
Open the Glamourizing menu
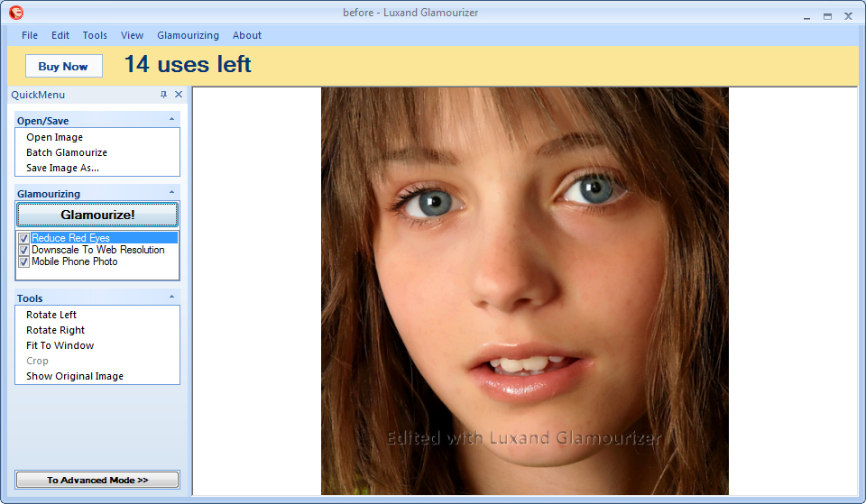(188, 35)
